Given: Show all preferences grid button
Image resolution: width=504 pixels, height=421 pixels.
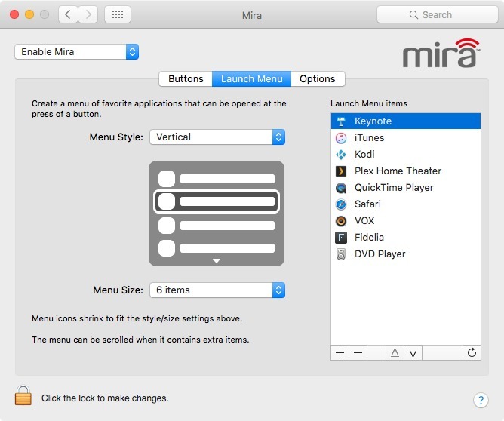Looking at the screenshot, I should (118, 14).
